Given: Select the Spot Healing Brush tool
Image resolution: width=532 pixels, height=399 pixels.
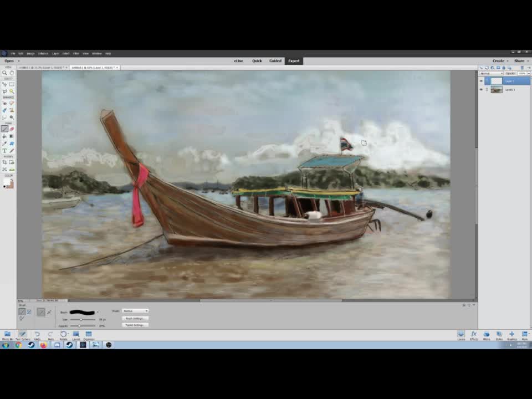Looking at the screenshot, I should point(12,103).
